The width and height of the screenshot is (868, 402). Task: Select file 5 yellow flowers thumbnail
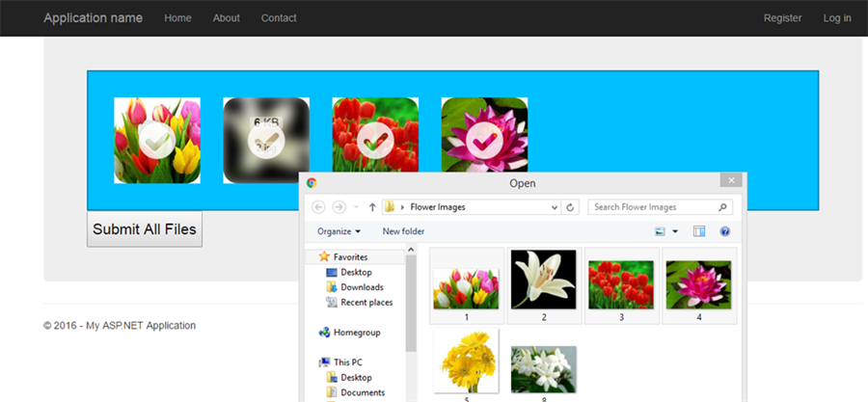[x=466, y=360]
